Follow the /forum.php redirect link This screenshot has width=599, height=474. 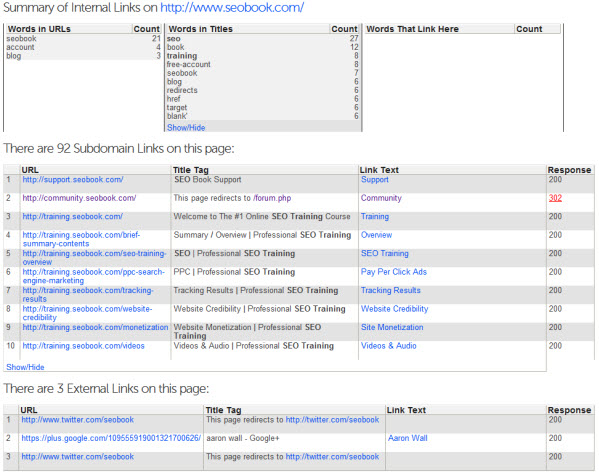[x=272, y=198]
